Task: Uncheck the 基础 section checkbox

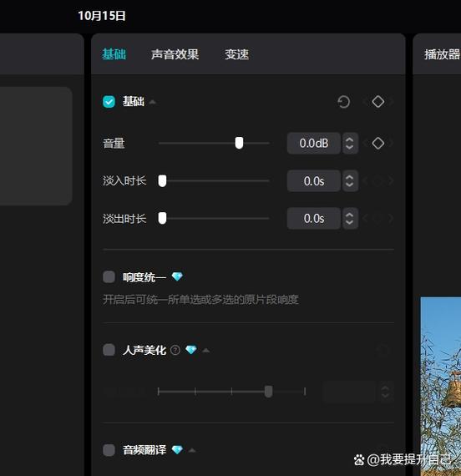Action: (109, 102)
